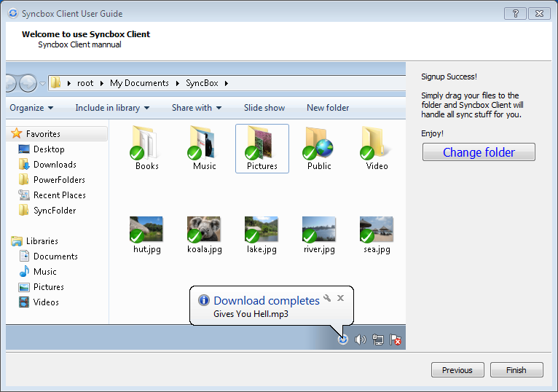Click the help question mark button
Image resolution: width=558 pixels, height=392 pixels.
tap(516, 14)
